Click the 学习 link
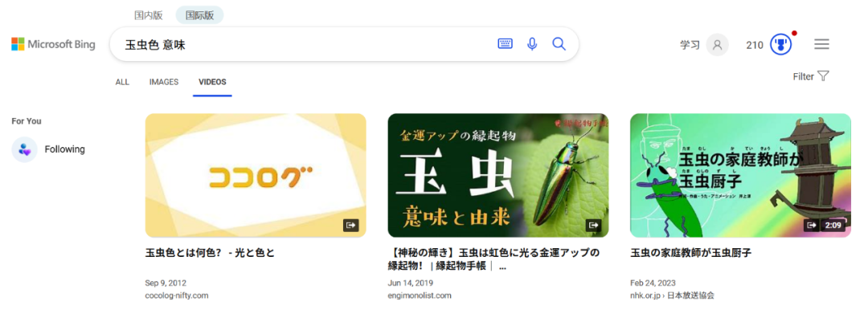Screen dimensions: 868x322 point(690,45)
